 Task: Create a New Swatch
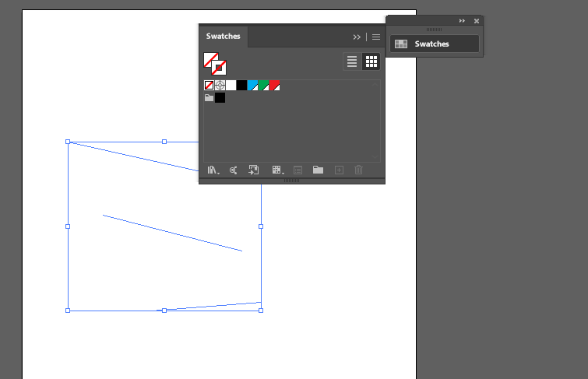pyautogui.click(x=339, y=170)
